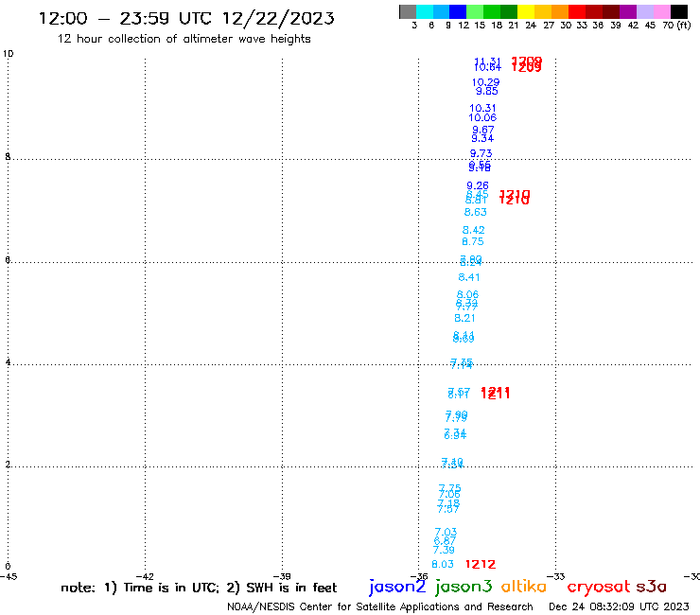Select the yellow swatch in the legend

point(526,11)
